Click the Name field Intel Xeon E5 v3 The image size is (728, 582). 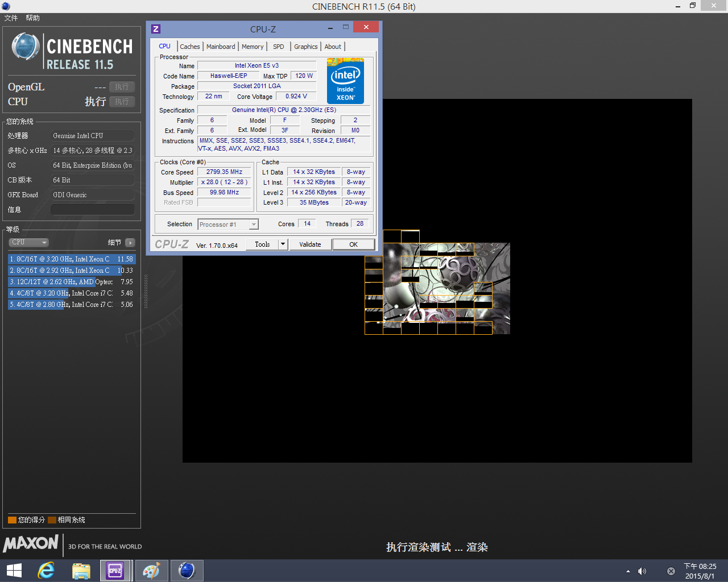tap(257, 65)
